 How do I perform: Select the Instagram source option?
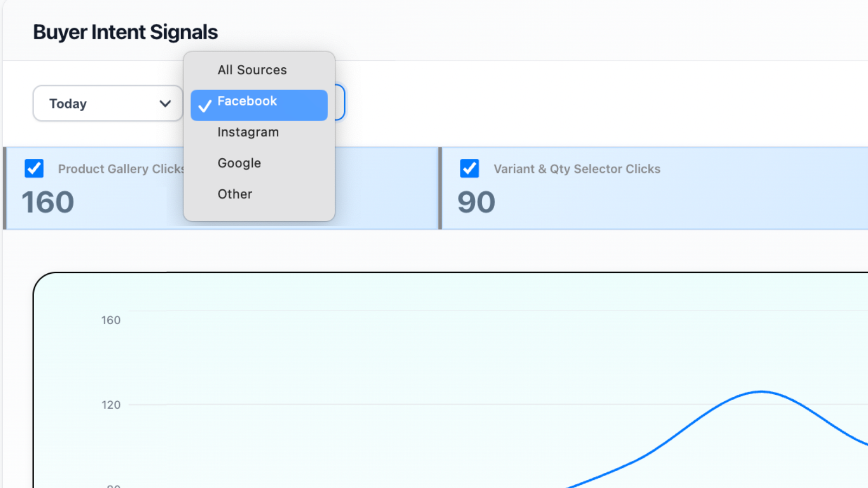click(248, 132)
